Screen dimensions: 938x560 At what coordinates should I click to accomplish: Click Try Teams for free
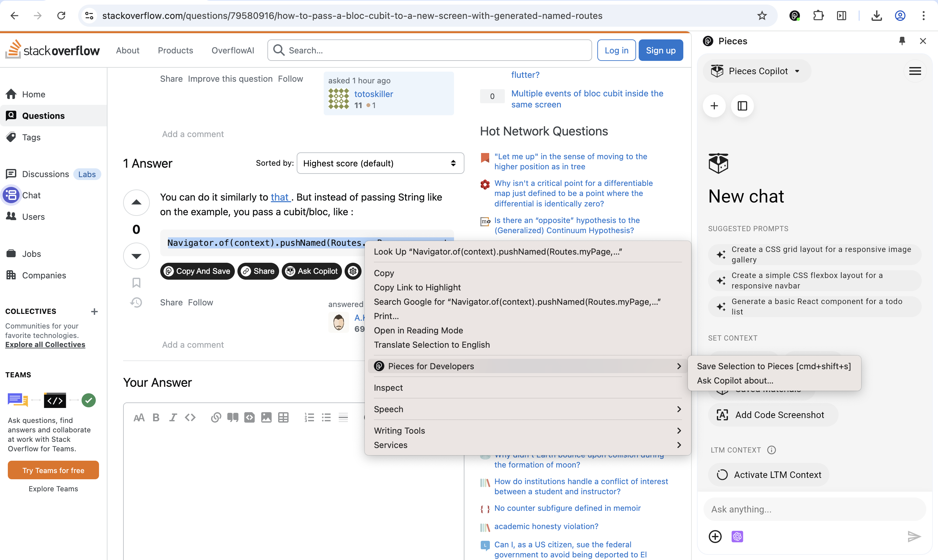click(53, 470)
